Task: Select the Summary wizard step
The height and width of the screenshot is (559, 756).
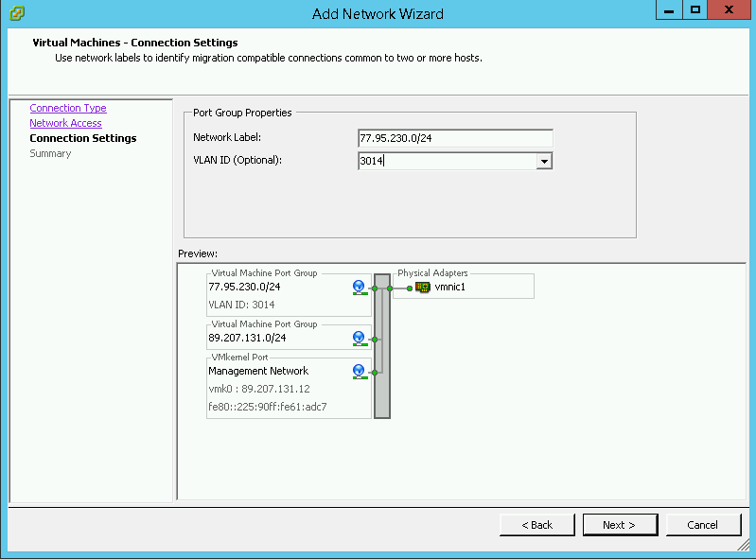Action: click(x=50, y=153)
